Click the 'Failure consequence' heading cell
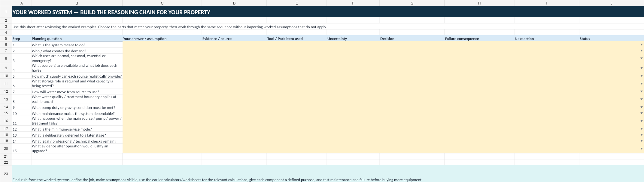Image resolution: width=644 pixels, height=182 pixels. tap(479, 39)
